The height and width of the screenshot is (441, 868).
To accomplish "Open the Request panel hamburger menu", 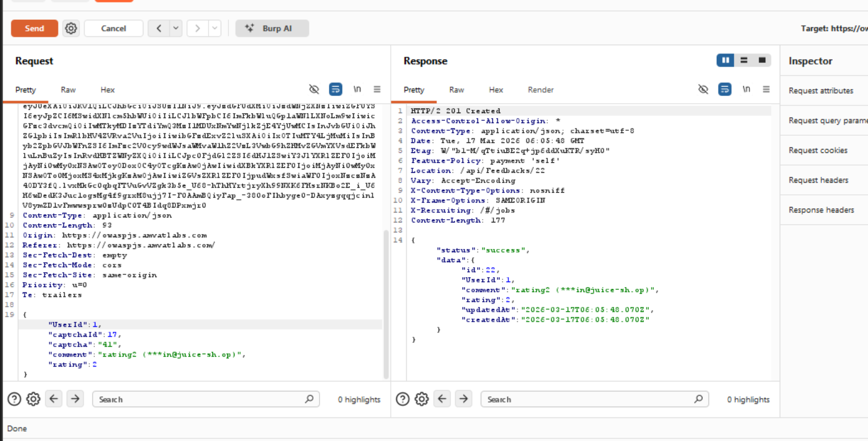I will [377, 89].
